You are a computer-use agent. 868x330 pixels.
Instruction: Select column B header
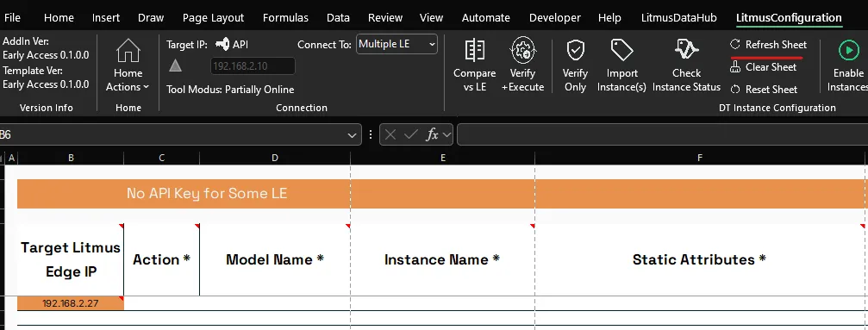(x=71, y=158)
